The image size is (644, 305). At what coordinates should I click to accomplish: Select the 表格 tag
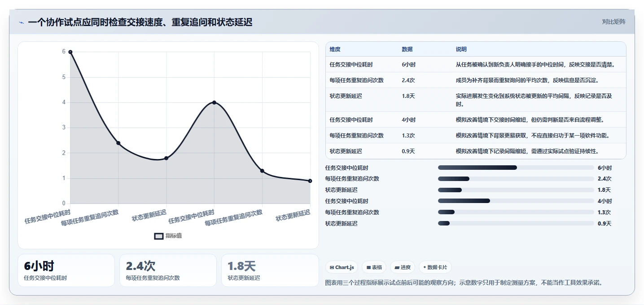point(374,267)
